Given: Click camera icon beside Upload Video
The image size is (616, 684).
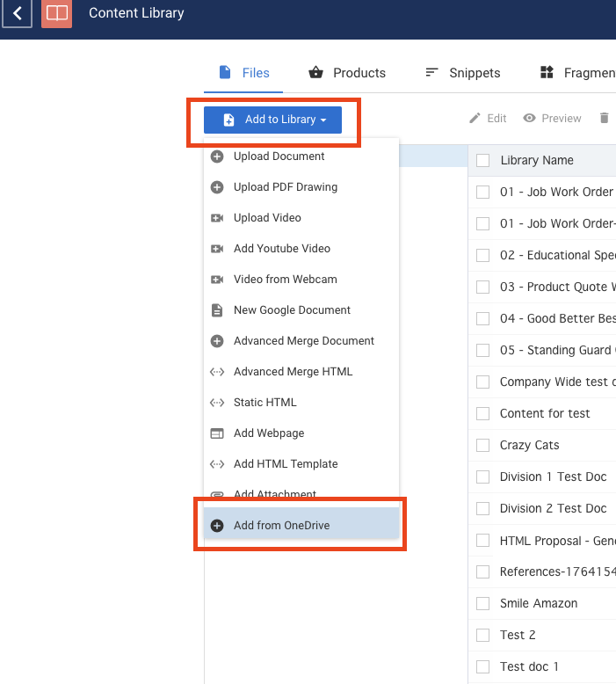Looking at the screenshot, I should tap(217, 218).
